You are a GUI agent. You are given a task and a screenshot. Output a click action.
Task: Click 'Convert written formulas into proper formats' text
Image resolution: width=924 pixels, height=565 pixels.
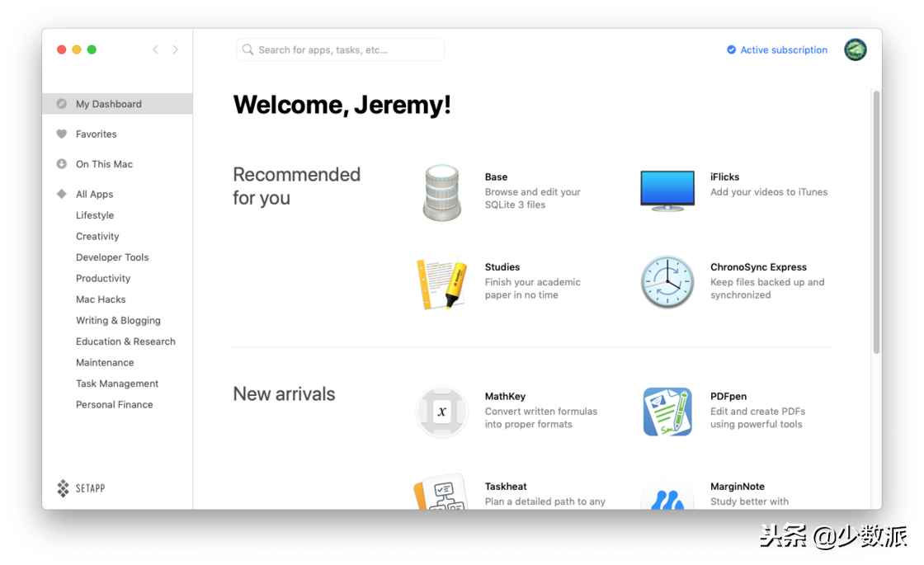[x=541, y=417]
